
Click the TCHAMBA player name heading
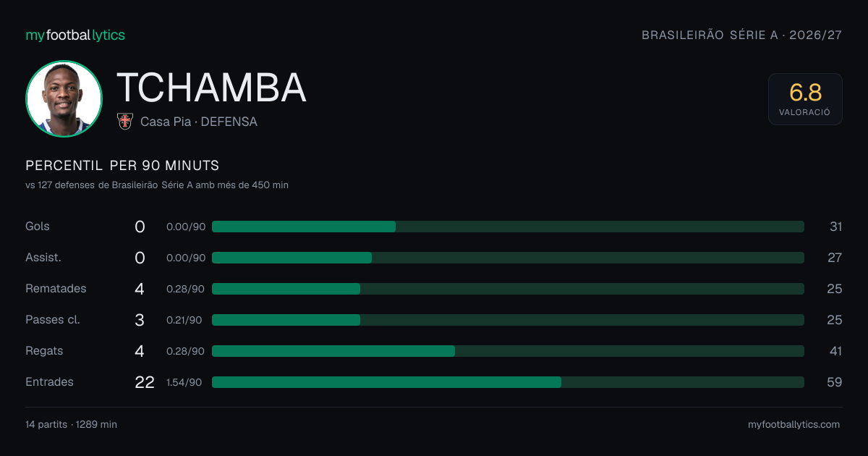coord(211,88)
